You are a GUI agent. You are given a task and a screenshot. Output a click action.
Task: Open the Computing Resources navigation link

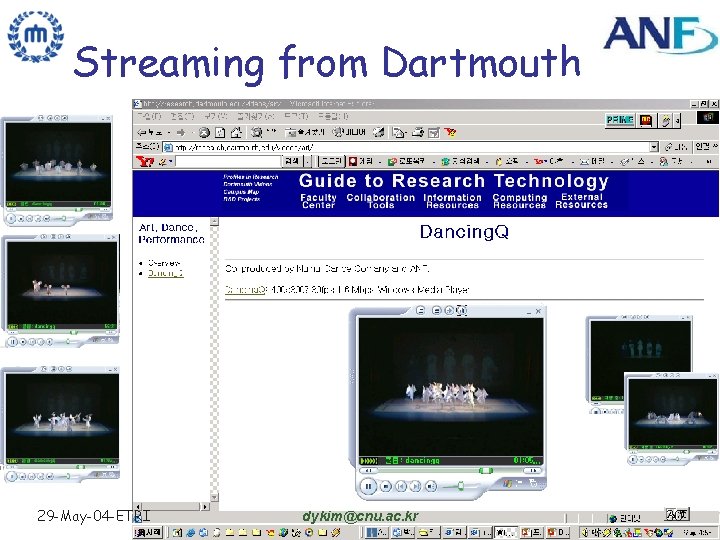tap(519, 201)
